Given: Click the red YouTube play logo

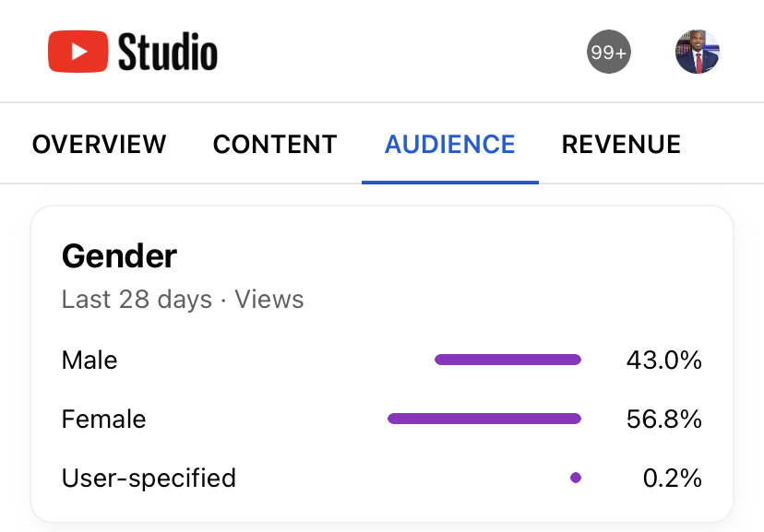Looking at the screenshot, I should pyautogui.click(x=78, y=52).
